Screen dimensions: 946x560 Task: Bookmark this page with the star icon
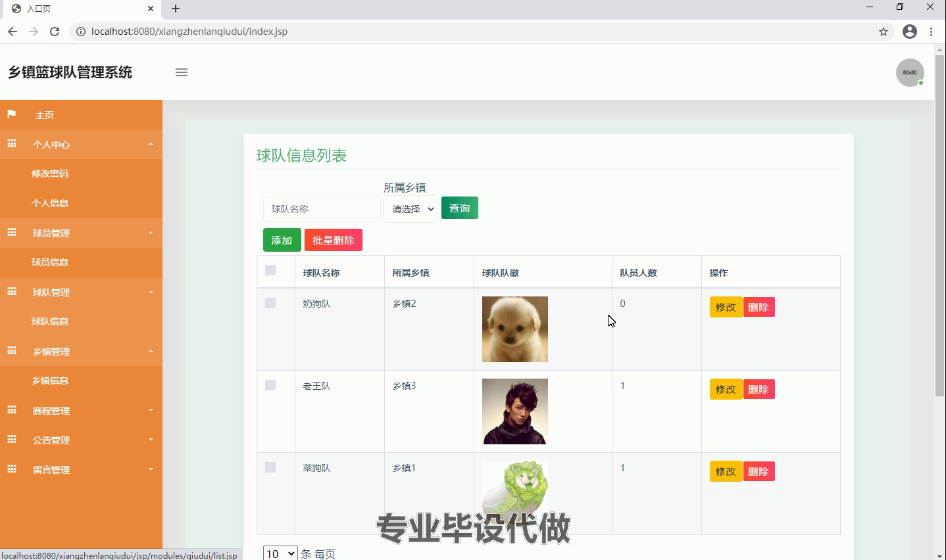click(884, 32)
